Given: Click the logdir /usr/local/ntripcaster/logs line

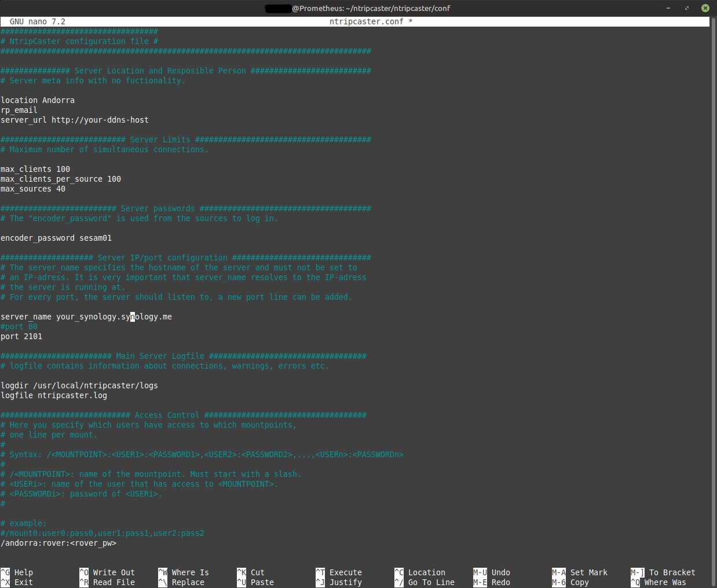Looking at the screenshot, I should tap(79, 385).
